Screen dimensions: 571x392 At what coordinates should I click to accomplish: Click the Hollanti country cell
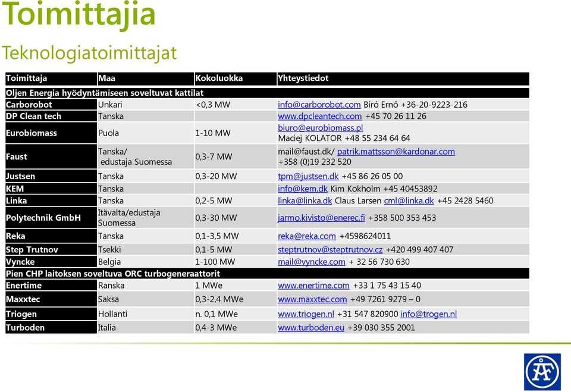(x=146, y=314)
